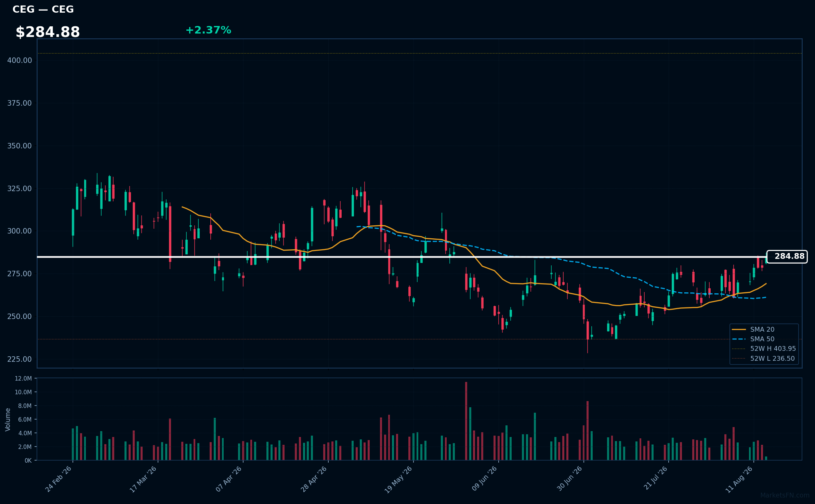Click the 09 Jun '26 date label

[x=484, y=479]
